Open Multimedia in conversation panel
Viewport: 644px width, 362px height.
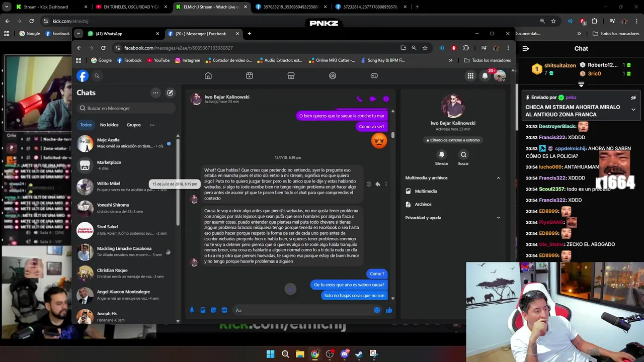pos(426,191)
